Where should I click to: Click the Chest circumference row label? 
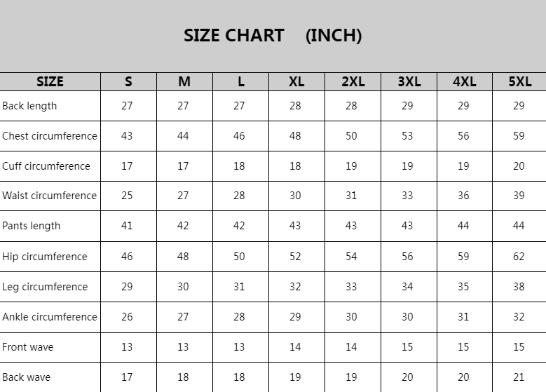tap(50, 136)
